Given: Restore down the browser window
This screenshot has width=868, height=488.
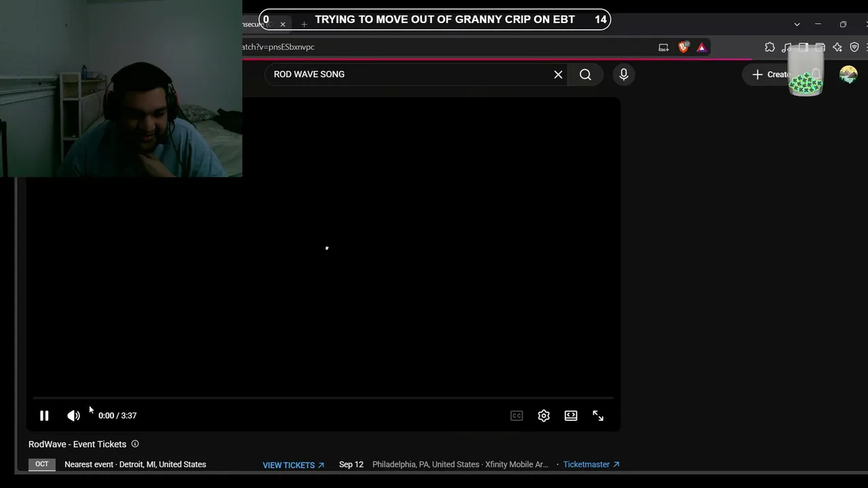Looking at the screenshot, I should 843,24.
